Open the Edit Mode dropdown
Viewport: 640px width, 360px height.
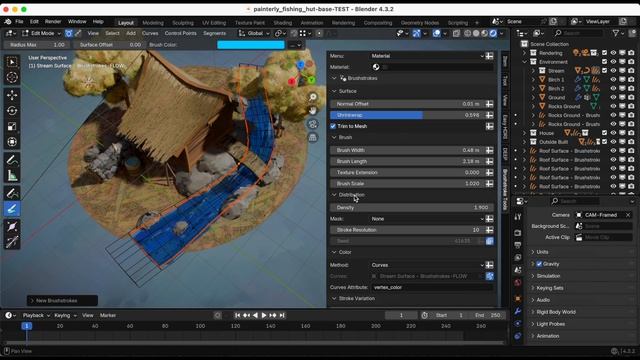pos(41,33)
